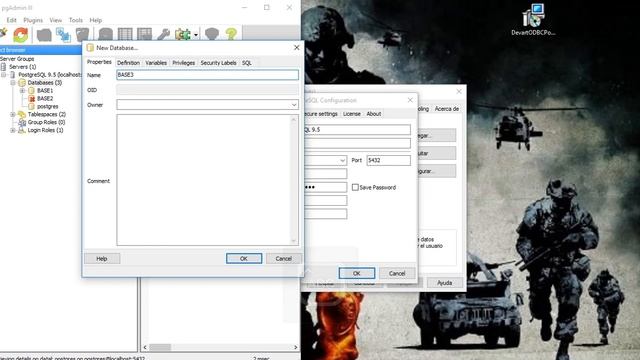Open the Help menu in pgAdmin
The width and height of the screenshot is (640, 360).
tap(96, 20)
